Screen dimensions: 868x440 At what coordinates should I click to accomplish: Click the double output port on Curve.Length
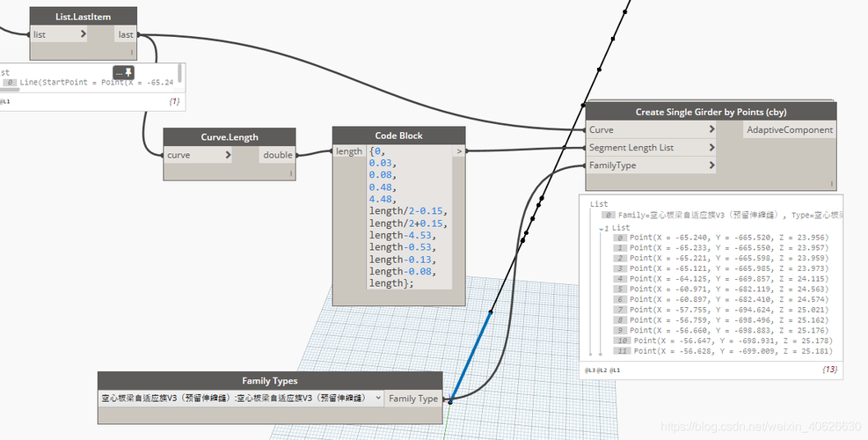pos(277,155)
